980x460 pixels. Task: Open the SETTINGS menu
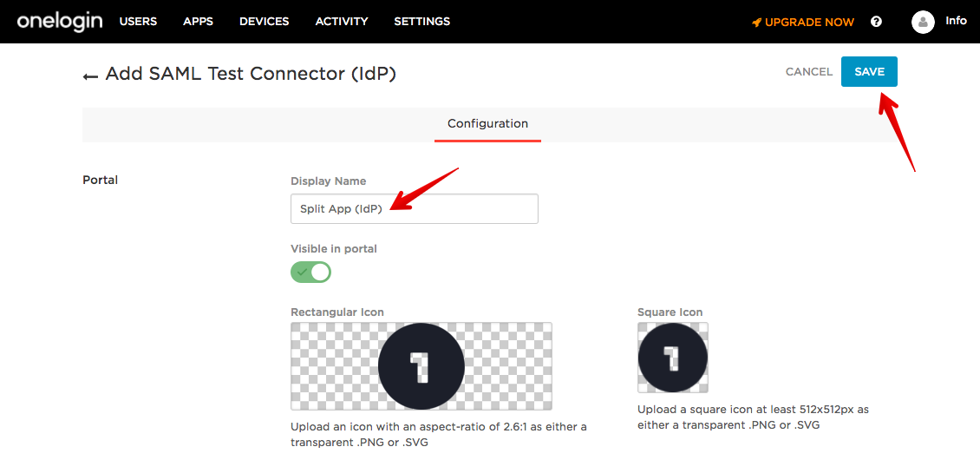pos(421,22)
